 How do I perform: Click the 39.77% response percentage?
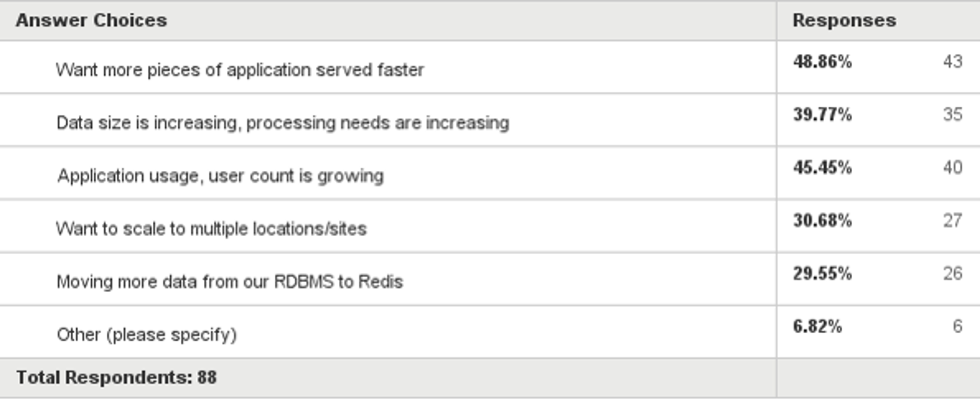coord(823,115)
